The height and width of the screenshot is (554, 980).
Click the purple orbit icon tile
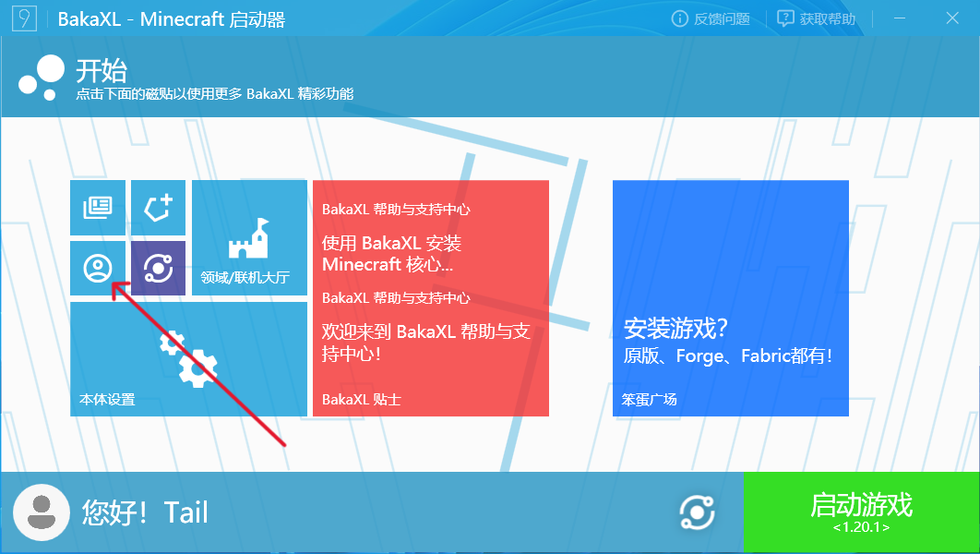(x=158, y=268)
